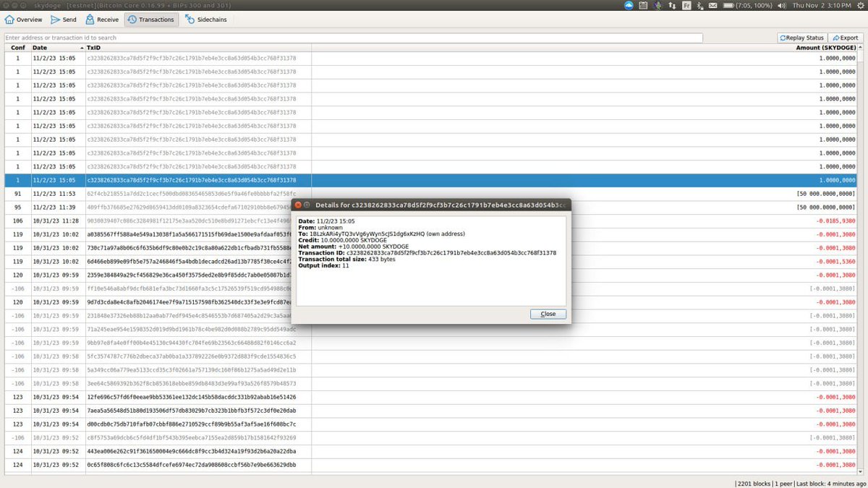Click the red X on details dialog titlebar
The image size is (868, 488).
pos(298,205)
